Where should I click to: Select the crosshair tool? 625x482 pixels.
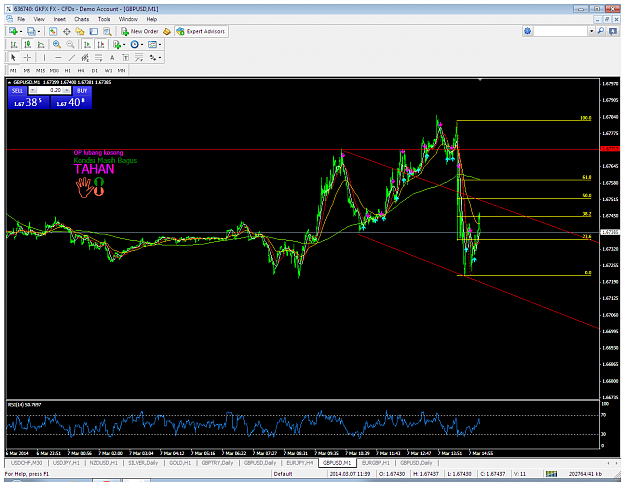click(x=27, y=58)
